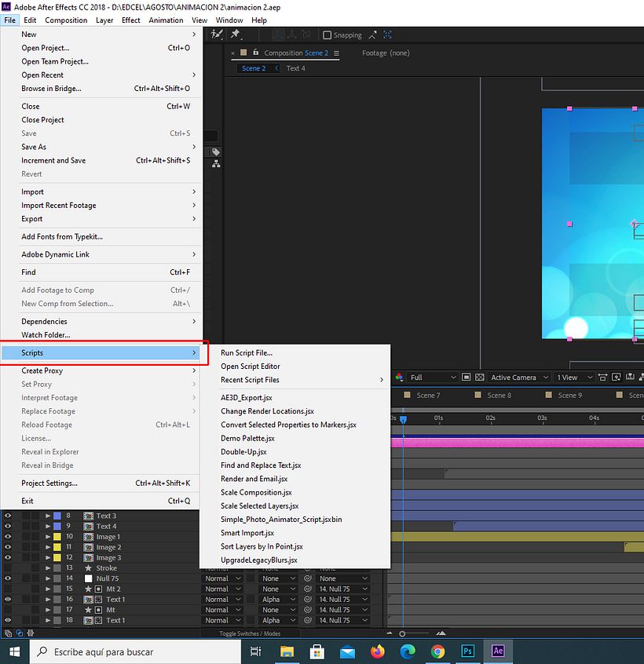Viewport: 644px width, 664px height.
Task: Click the pick whip icon for Mt 2 layer
Action: point(308,589)
